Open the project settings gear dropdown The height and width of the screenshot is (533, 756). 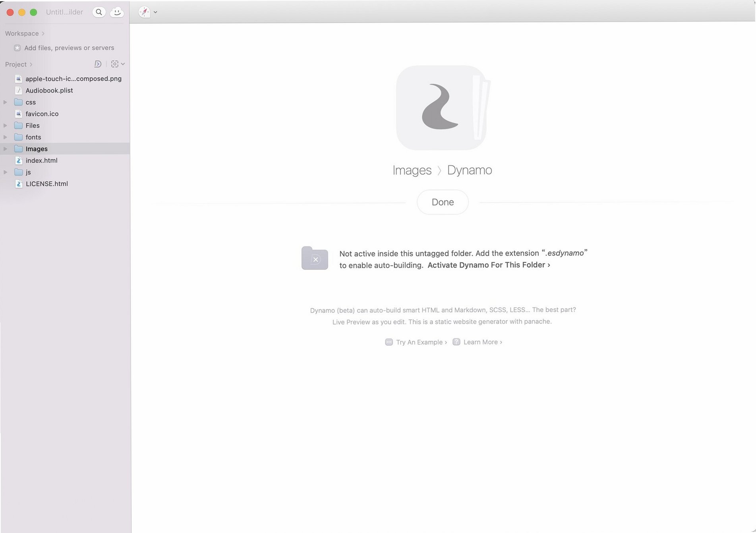click(118, 64)
